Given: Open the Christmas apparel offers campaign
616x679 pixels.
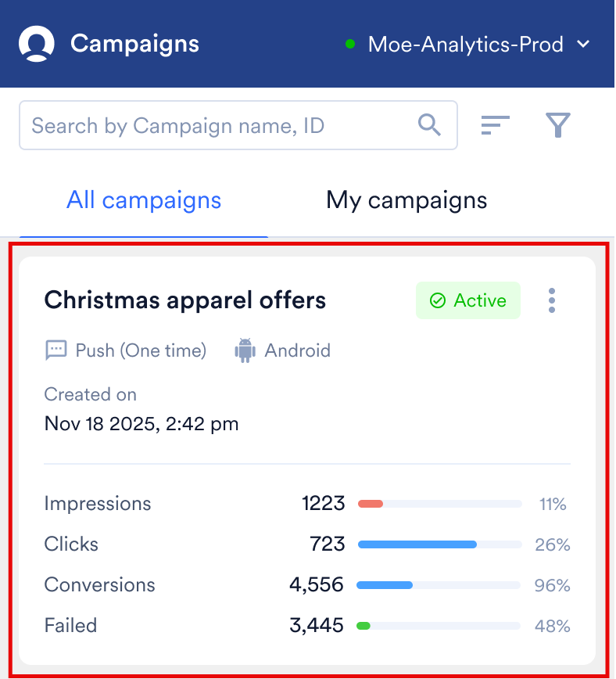Looking at the screenshot, I should click(184, 300).
